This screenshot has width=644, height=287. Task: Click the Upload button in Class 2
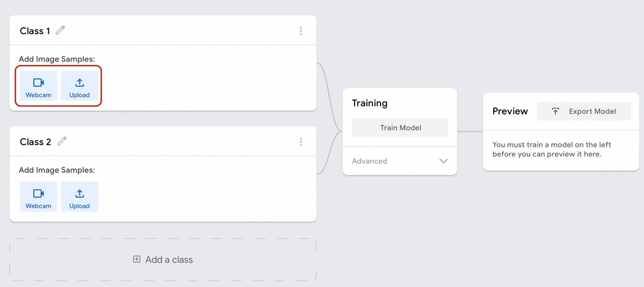[x=80, y=197]
